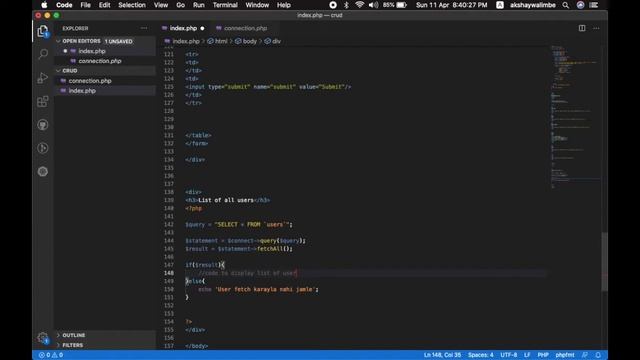The height and width of the screenshot is (360, 640).
Task: Open Control Center in menu bar
Action: [594, 5]
